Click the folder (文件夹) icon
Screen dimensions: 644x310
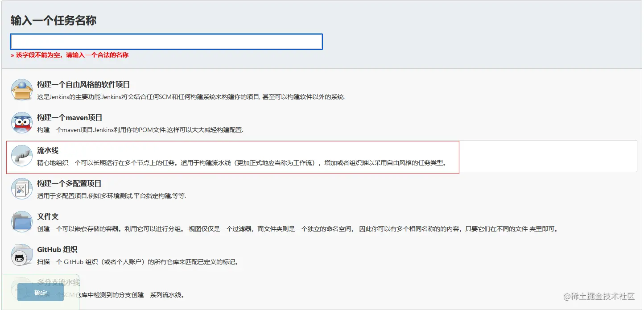click(22, 222)
